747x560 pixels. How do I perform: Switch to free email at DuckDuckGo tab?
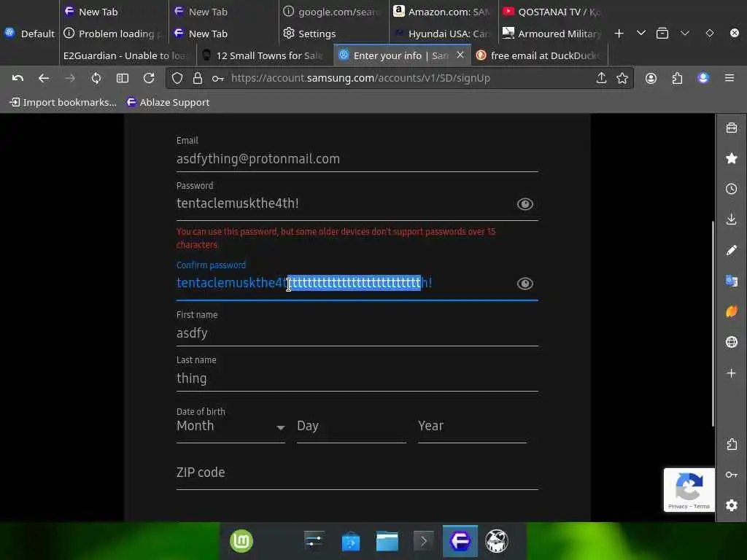point(540,55)
